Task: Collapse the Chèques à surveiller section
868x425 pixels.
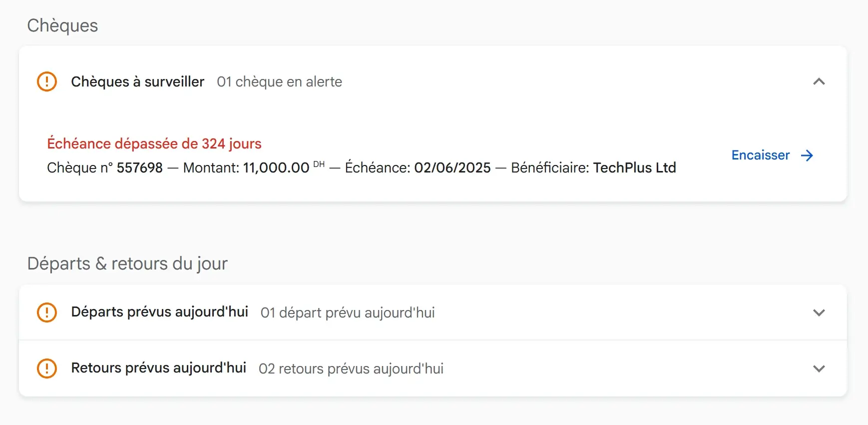Action: click(x=820, y=82)
